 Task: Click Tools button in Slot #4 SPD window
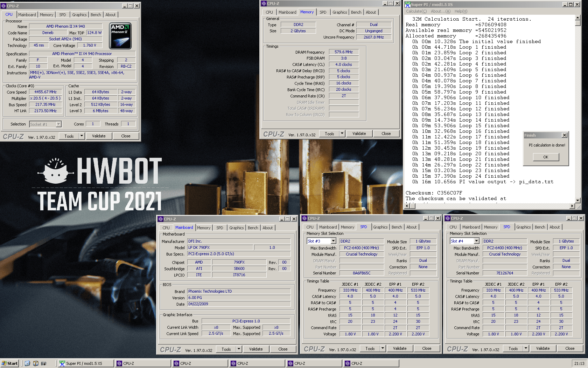click(x=513, y=348)
